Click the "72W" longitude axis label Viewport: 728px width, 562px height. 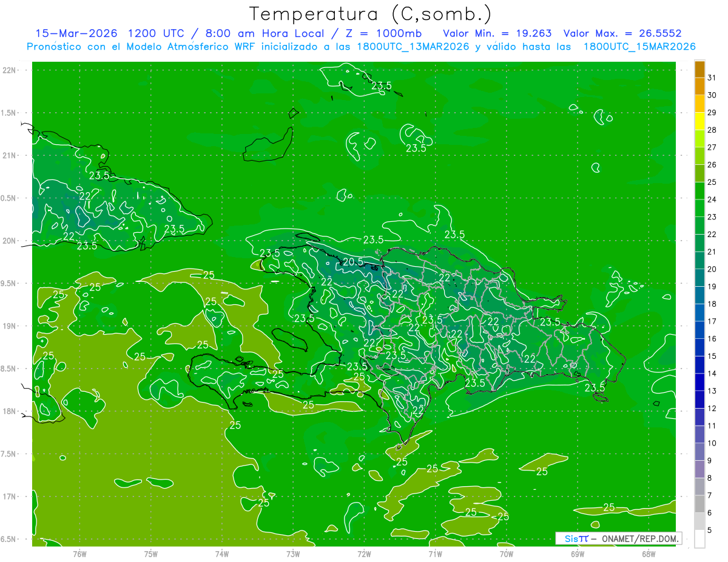[x=364, y=554]
